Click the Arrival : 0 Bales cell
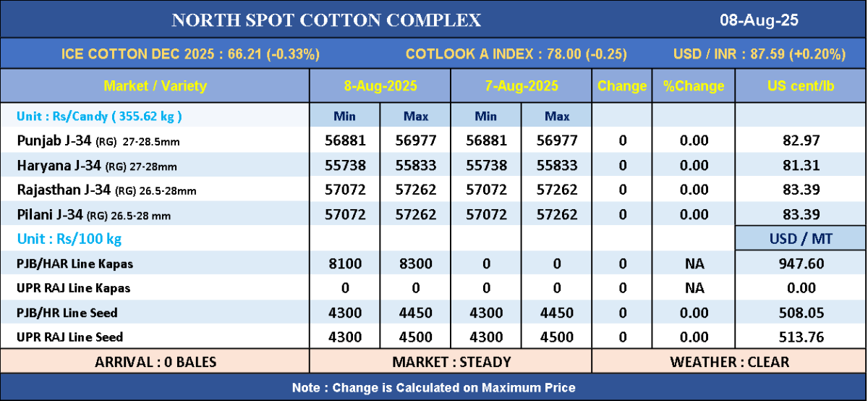The height and width of the screenshot is (401, 868). [155, 361]
